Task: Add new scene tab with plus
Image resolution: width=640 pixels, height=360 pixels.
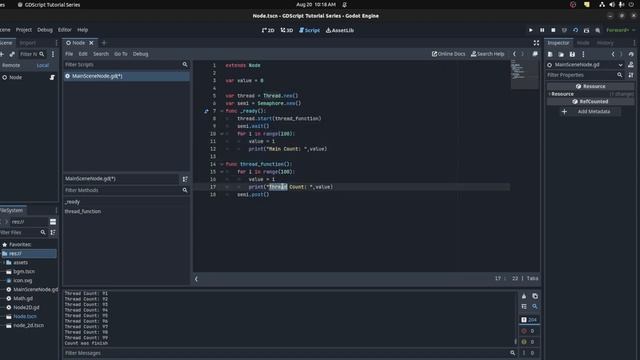Action: click(x=104, y=43)
